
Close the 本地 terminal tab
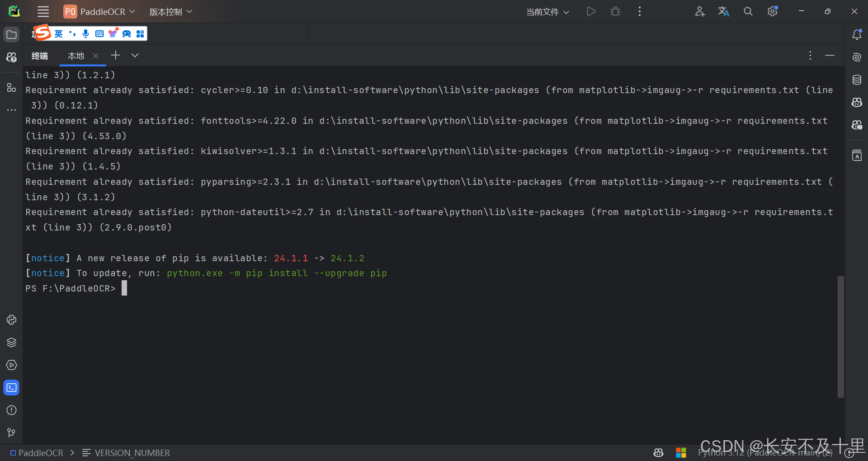point(95,56)
